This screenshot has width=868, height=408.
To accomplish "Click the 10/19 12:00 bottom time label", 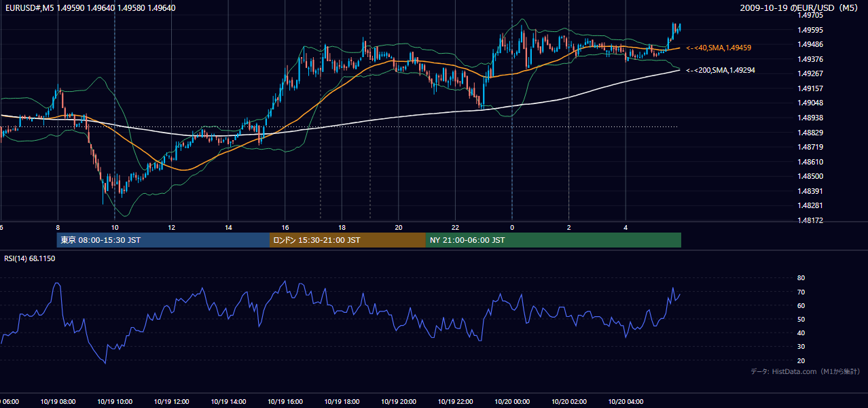I will [172, 401].
